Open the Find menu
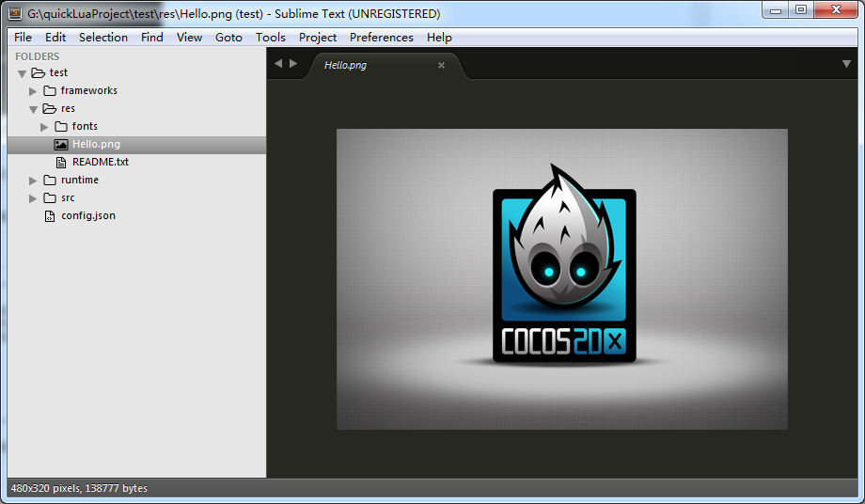Screen dimensions: 865x504 coord(151,37)
